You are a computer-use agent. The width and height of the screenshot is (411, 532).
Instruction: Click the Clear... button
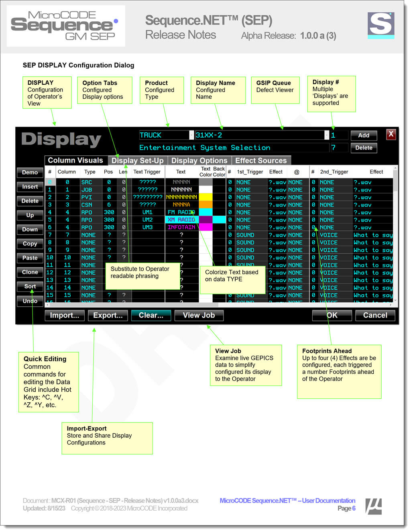point(151,316)
